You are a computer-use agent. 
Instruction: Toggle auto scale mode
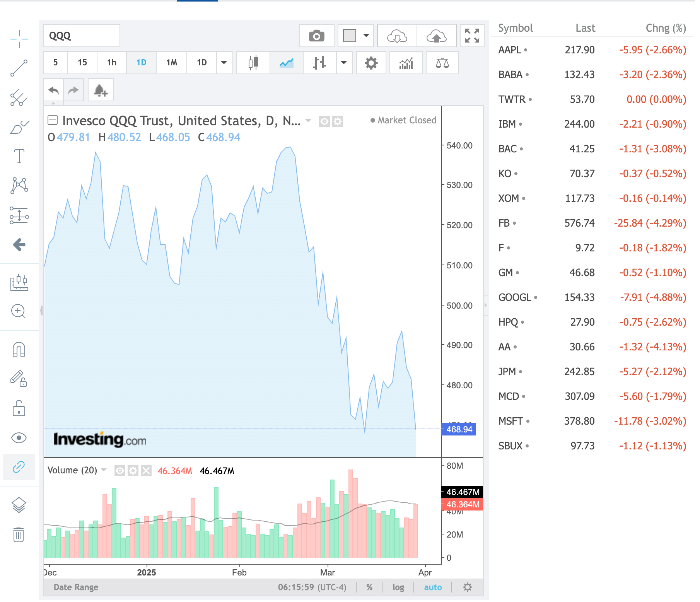(x=433, y=587)
